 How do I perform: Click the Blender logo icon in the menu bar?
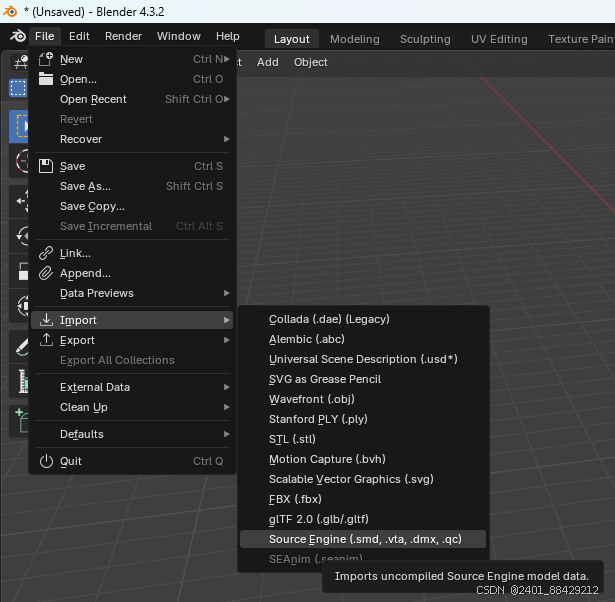18,36
